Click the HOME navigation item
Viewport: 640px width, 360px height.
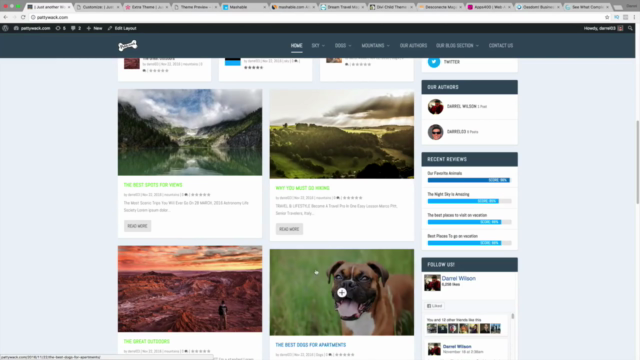click(x=296, y=46)
